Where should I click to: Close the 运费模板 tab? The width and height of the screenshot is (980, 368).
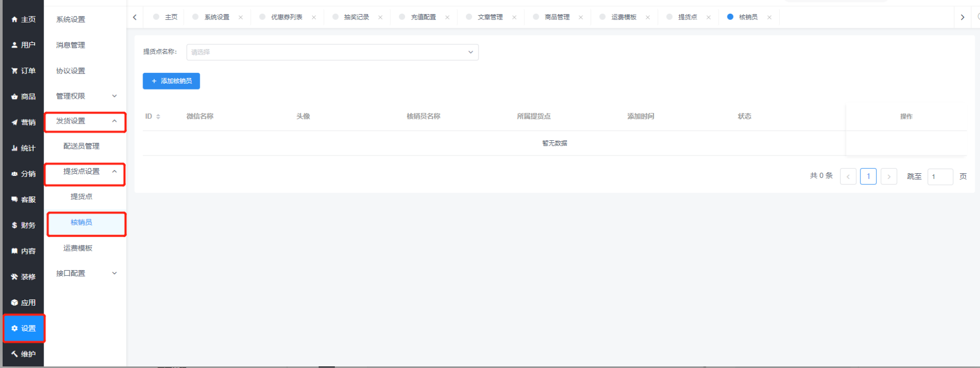(648, 17)
